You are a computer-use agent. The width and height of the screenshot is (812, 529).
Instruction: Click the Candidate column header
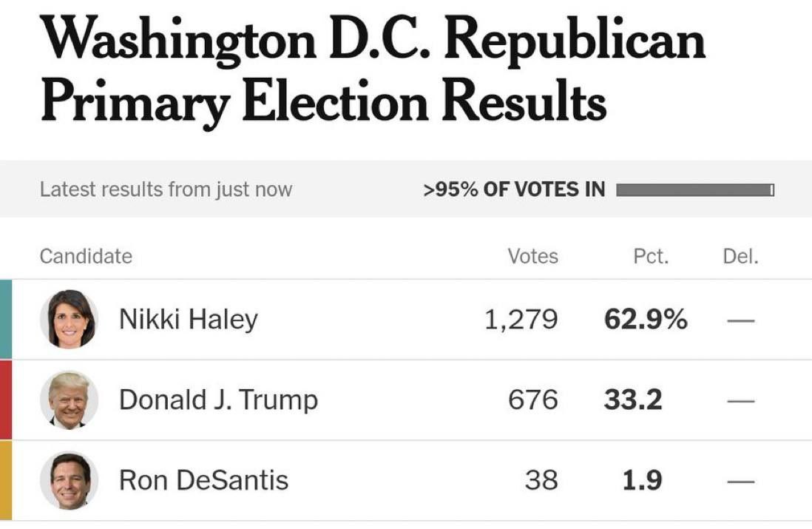(86, 257)
